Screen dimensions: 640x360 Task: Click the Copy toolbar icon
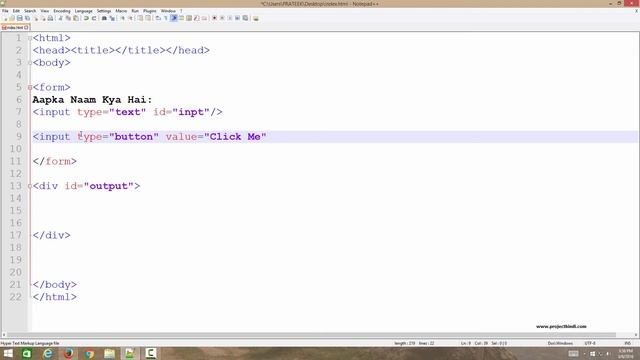click(68, 18)
